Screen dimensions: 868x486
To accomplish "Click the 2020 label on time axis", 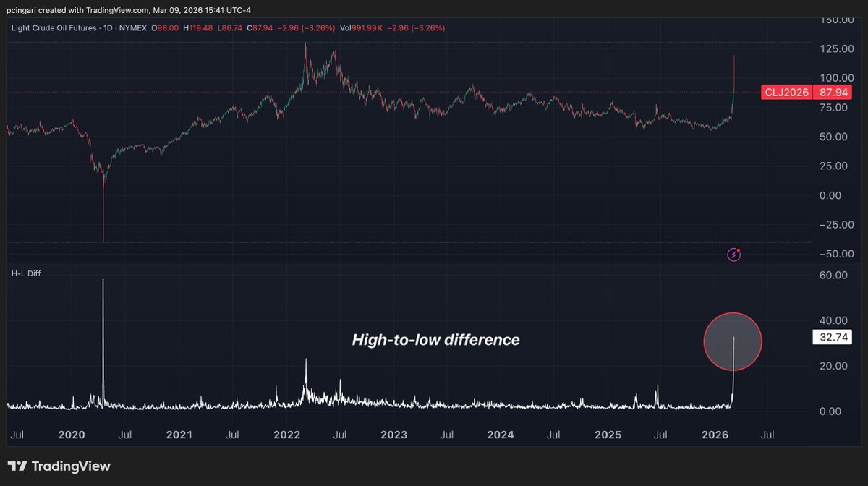I will tap(72, 435).
